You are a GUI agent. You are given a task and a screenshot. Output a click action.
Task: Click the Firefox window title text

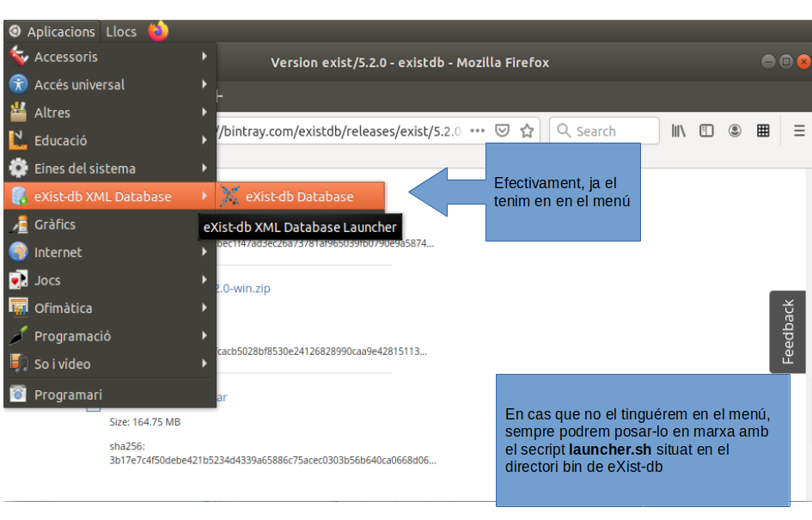point(410,63)
